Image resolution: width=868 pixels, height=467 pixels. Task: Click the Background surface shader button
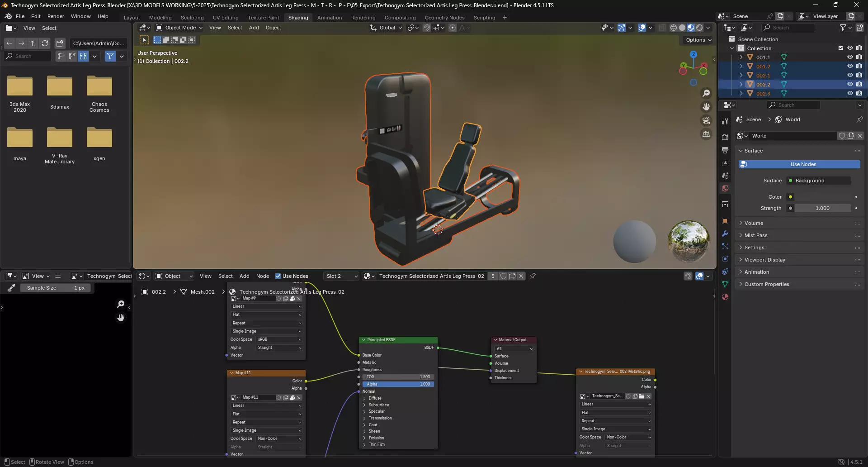(x=819, y=181)
